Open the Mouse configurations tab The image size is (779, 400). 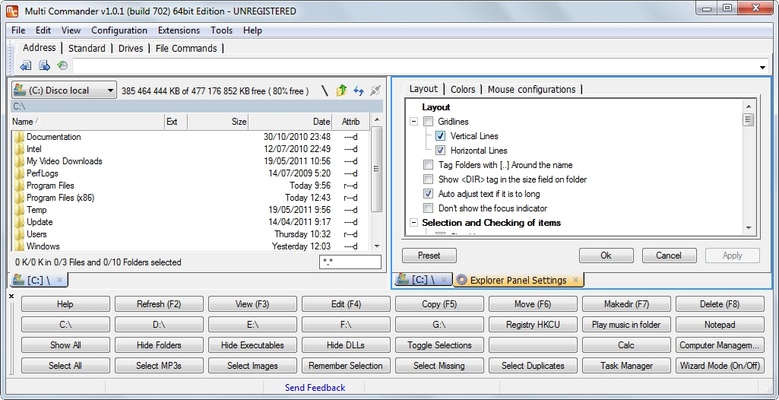532,89
